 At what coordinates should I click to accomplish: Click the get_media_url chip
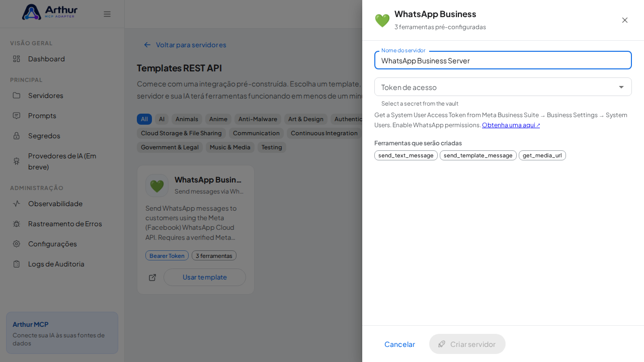pos(542,155)
